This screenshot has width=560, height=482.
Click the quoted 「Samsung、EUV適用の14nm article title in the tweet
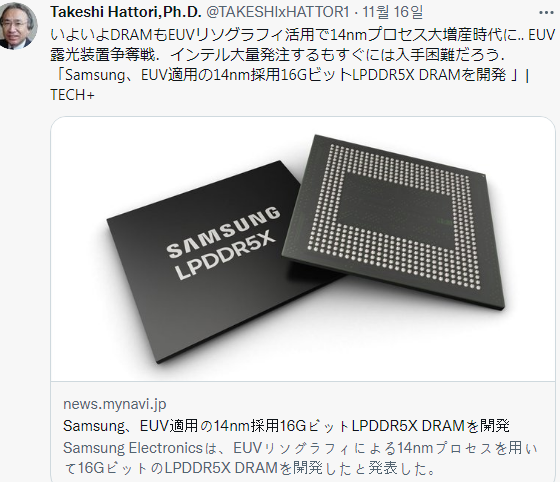click(289, 75)
